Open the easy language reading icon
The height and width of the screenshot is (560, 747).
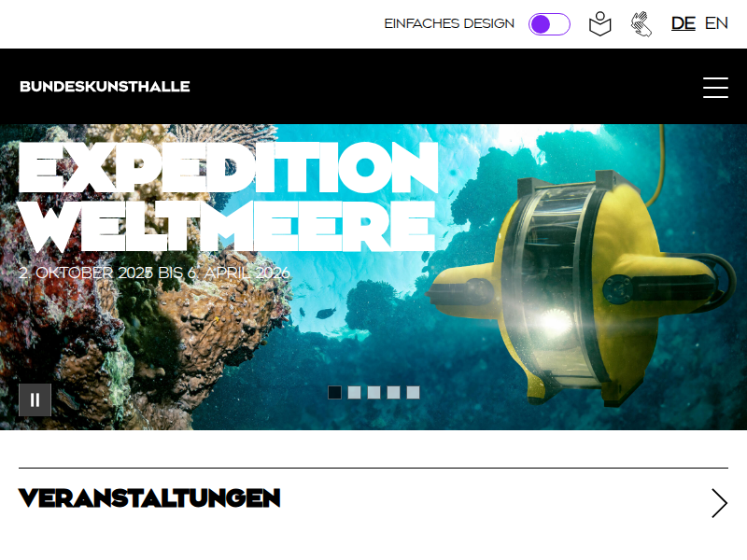coord(599,24)
